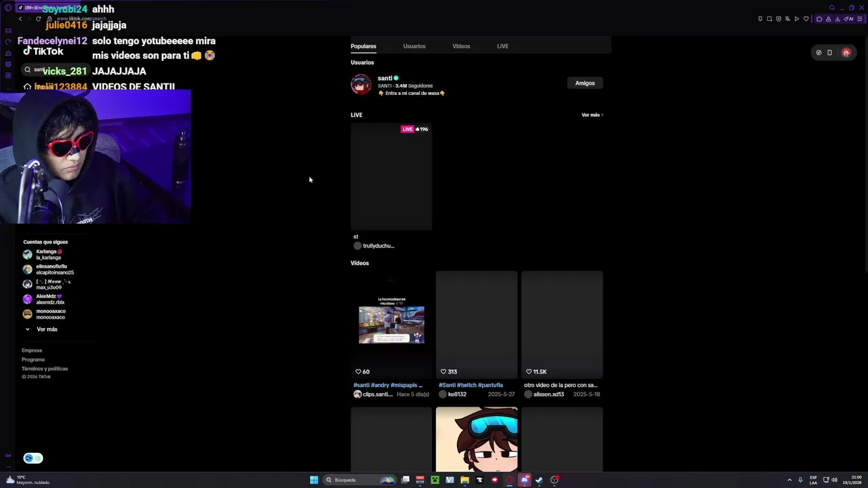Screen dimensions: 868x488
Task: Open the video thumbnail with 313 likes
Action: coord(477,325)
